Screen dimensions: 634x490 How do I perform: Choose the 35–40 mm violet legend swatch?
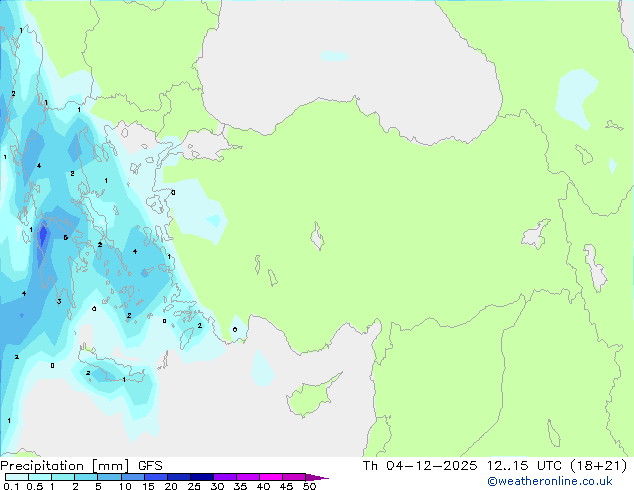coord(247,477)
